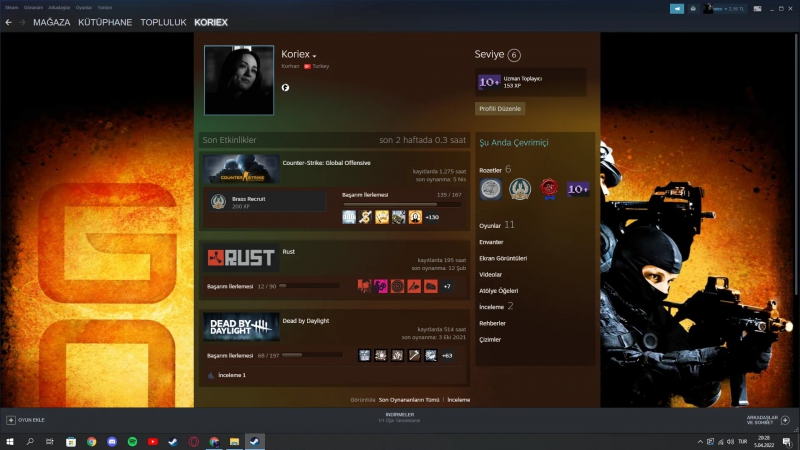Click the OYUN EKLE add game button
This screenshot has height=450, width=800.
[26, 420]
